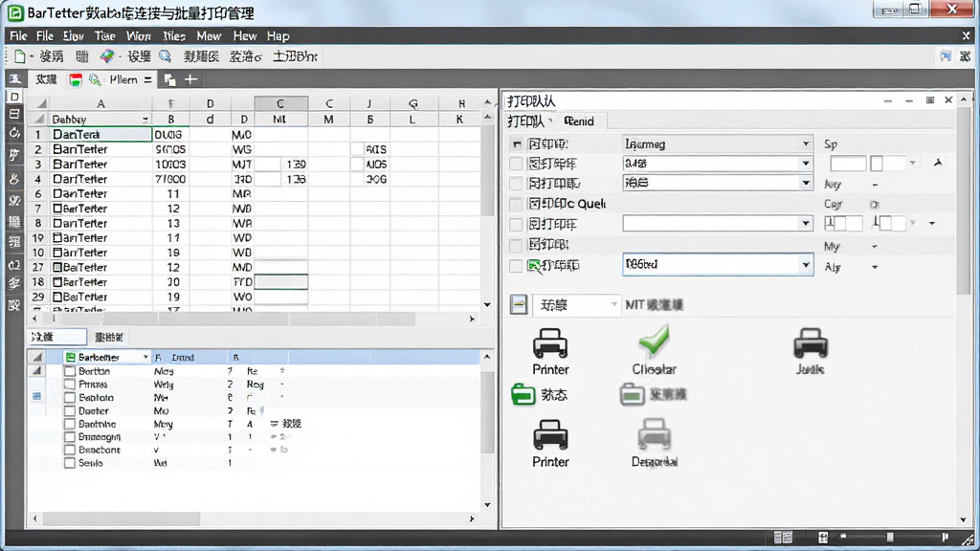Viewport: 980px width, 551px height.
Task: Click the plus icon in the tab strip
Action: (x=190, y=79)
